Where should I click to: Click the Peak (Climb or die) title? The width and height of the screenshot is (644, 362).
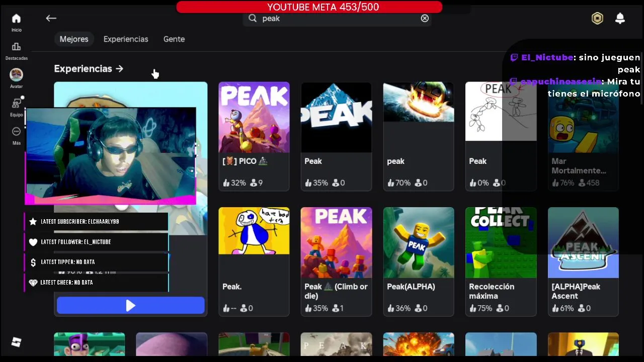pos(336,291)
